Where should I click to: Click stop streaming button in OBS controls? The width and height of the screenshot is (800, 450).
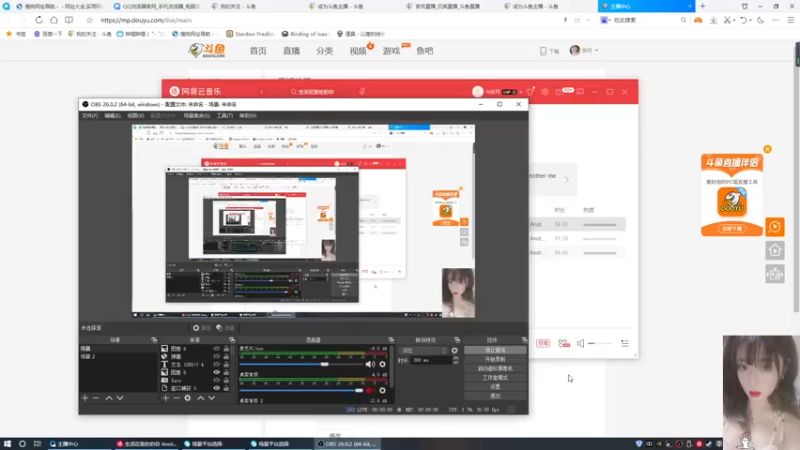(x=495, y=351)
